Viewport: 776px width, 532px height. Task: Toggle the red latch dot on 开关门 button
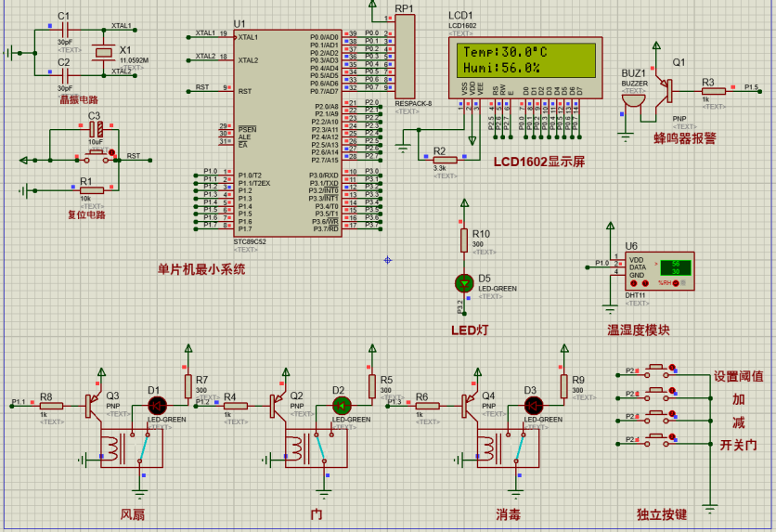click(x=672, y=436)
